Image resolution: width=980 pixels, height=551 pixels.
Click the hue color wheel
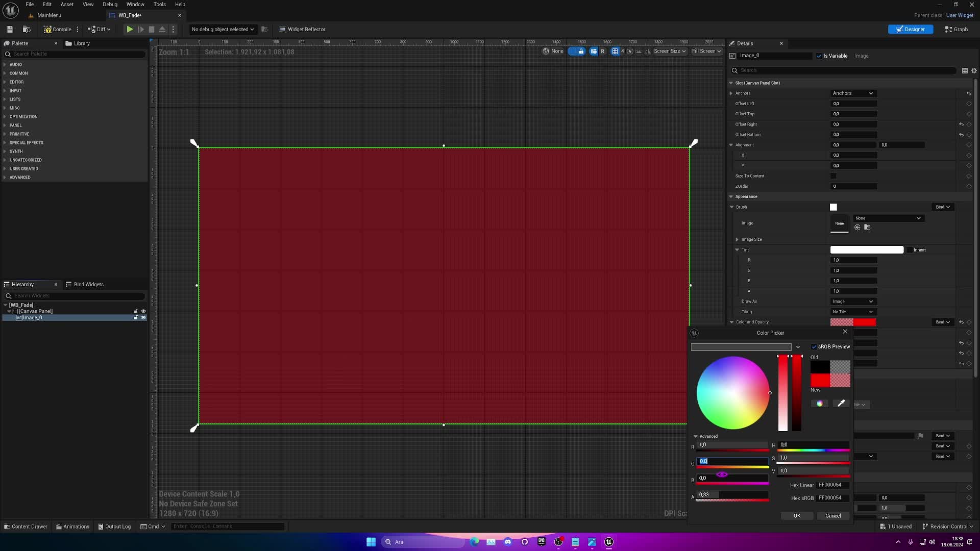pyautogui.click(x=733, y=393)
